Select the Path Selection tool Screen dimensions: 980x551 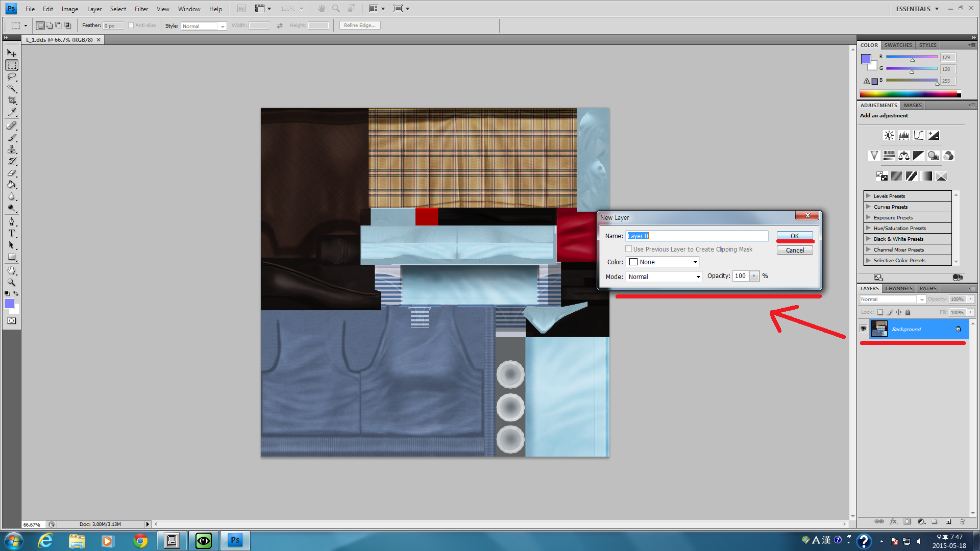tap(12, 245)
